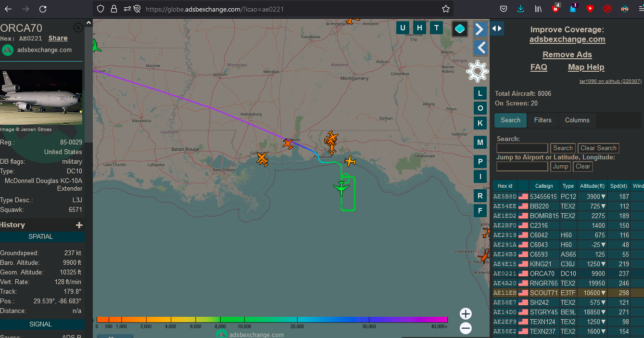Open Firefox downloads panel
This screenshot has width=644, height=338.
pos(521,9)
